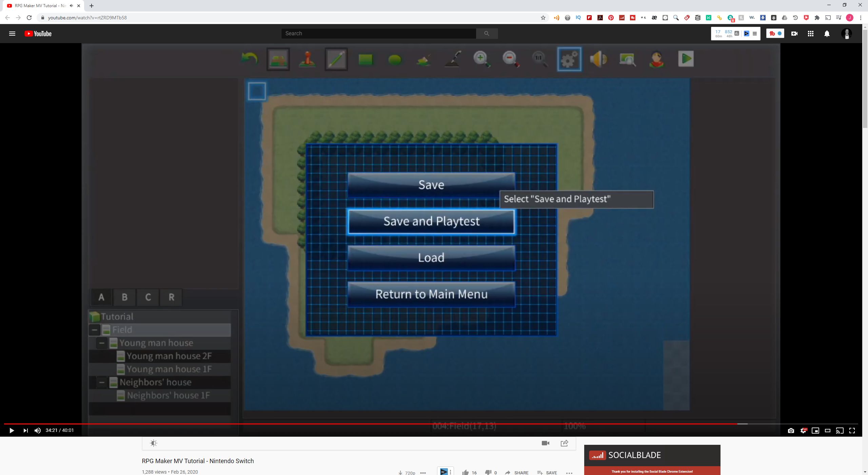Select the pencil drawing tool
The width and height of the screenshot is (868, 475).
tap(336, 59)
